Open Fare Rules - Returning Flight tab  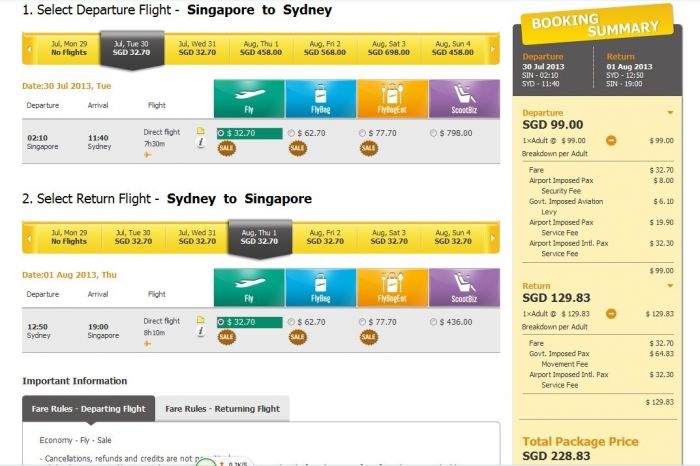pos(222,408)
